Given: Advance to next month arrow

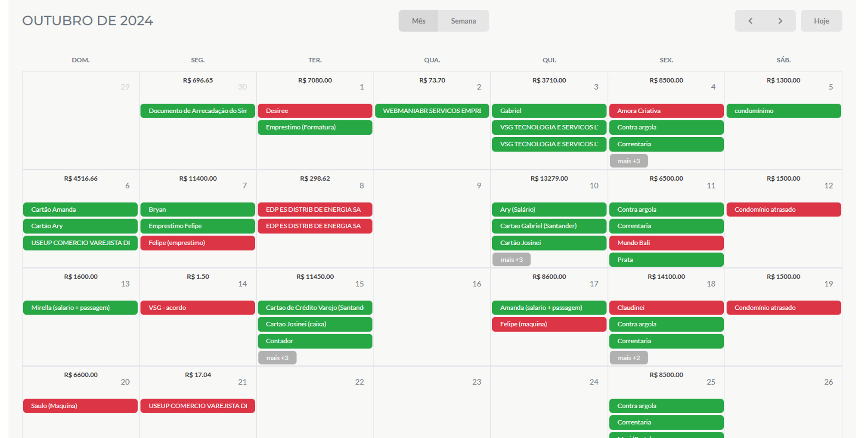Looking at the screenshot, I should pyautogui.click(x=780, y=21).
